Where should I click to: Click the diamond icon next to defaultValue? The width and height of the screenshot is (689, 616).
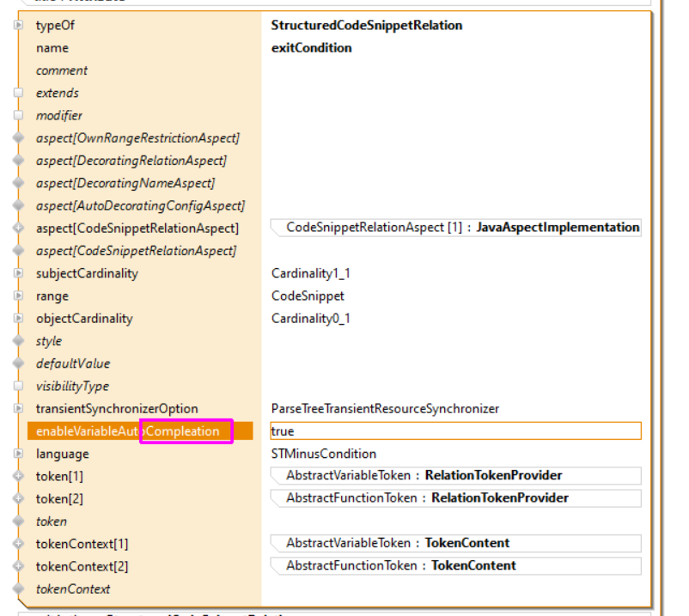(18, 363)
